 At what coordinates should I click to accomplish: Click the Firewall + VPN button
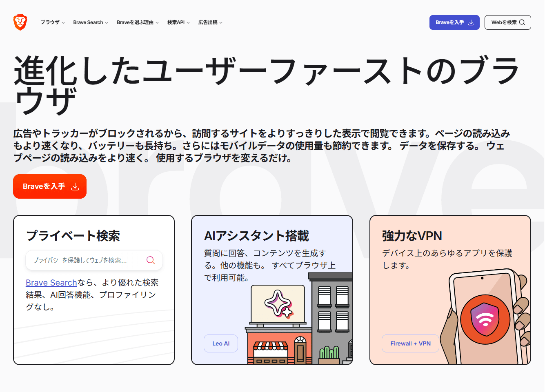(x=410, y=343)
